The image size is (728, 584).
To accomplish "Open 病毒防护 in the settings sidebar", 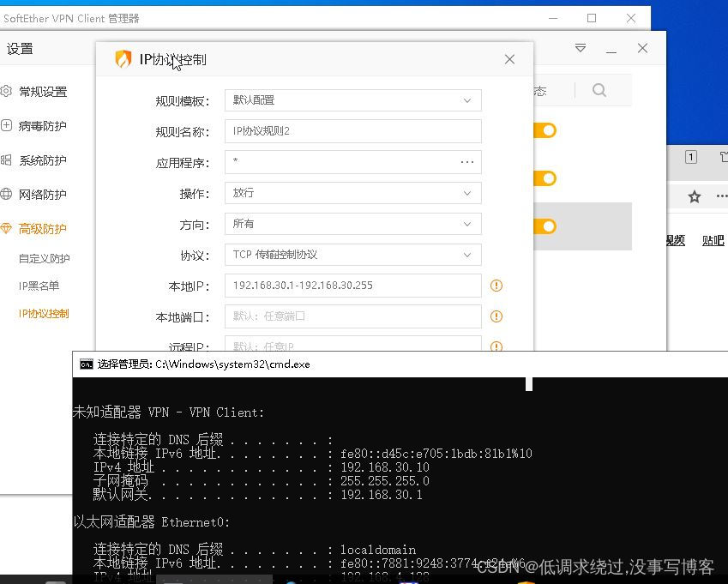I will [x=43, y=126].
